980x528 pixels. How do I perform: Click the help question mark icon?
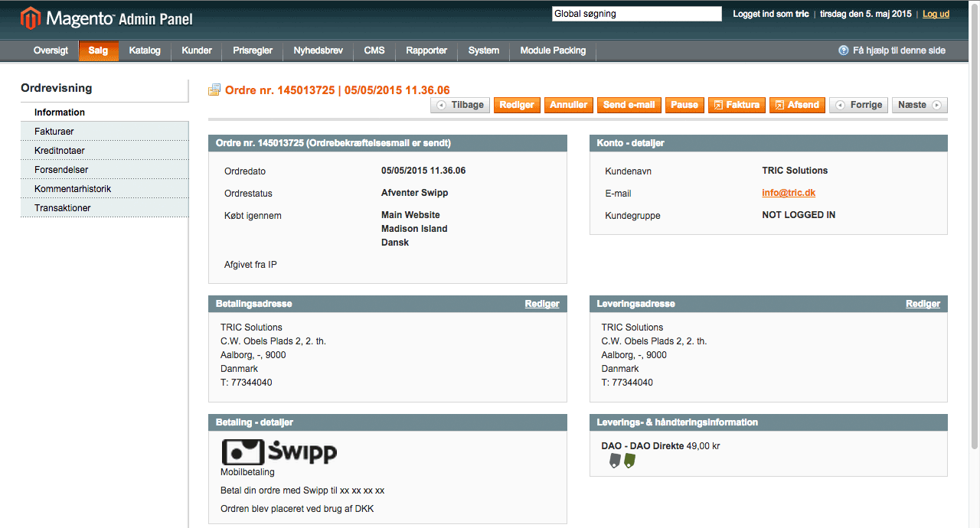coord(844,51)
